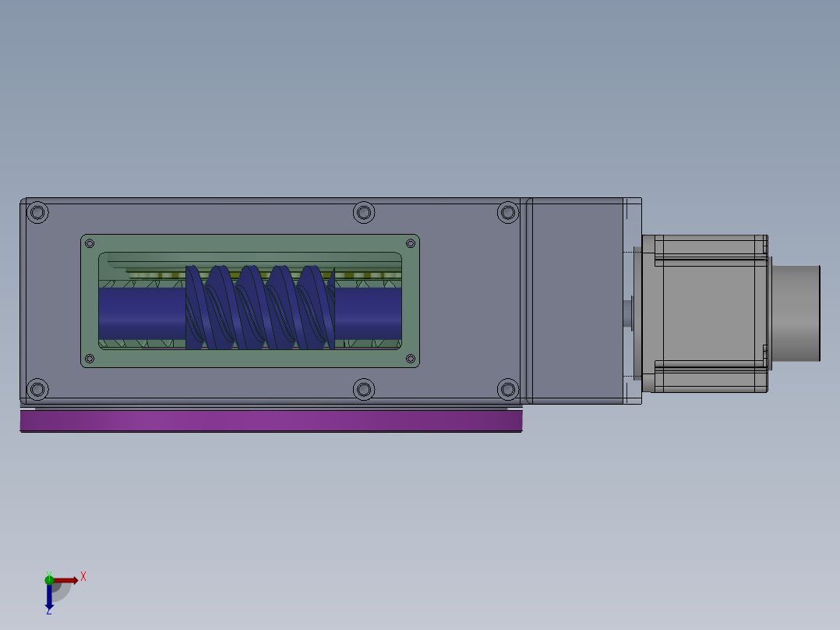The height and width of the screenshot is (630, 840).
Task: Select the smooth blue shaft right of worm
Action: point(368,313)
